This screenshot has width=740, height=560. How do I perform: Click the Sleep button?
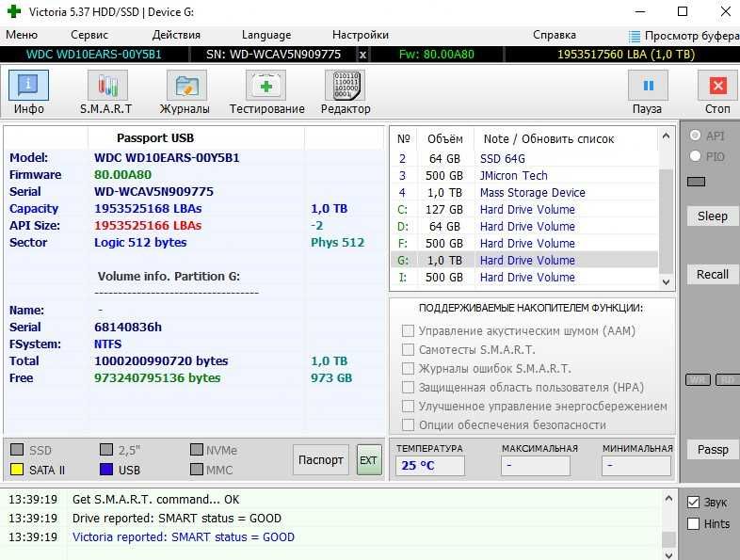[713, 216]
